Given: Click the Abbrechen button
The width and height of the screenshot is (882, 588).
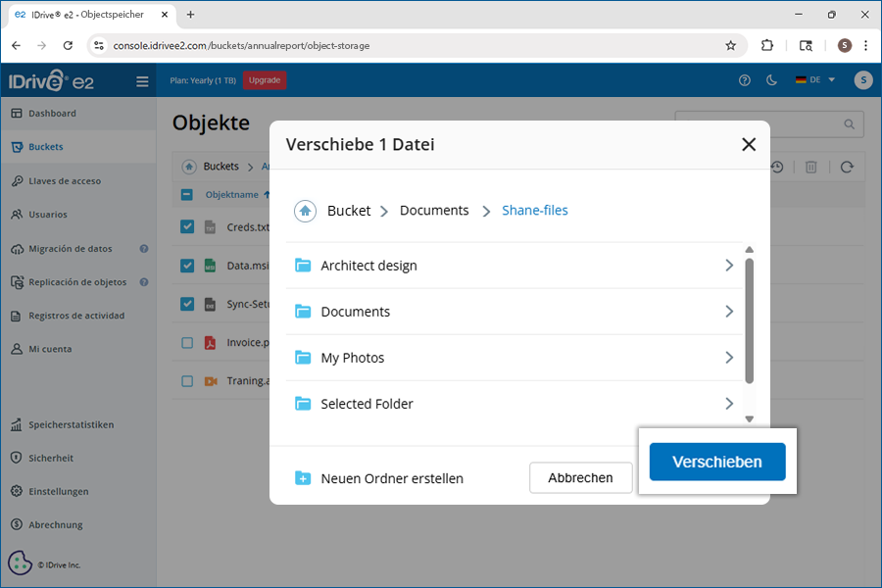Looking at the screenshot, I should point(580,478).
